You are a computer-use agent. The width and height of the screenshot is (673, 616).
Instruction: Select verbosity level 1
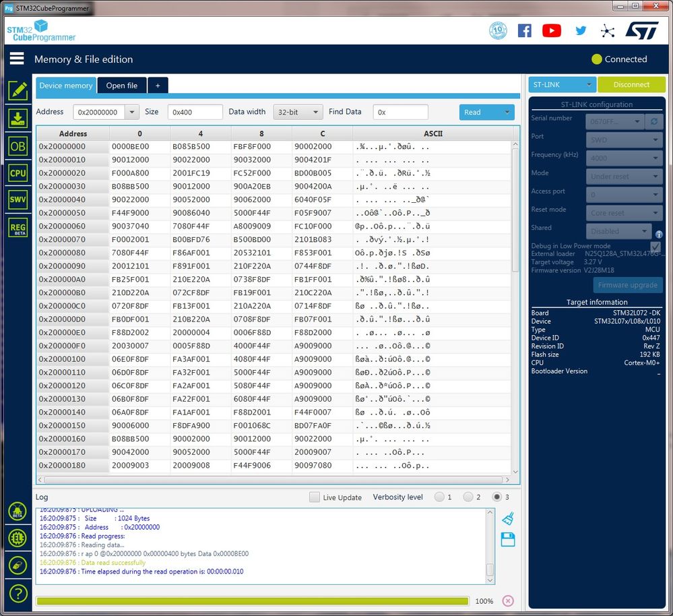pos(439,497)
